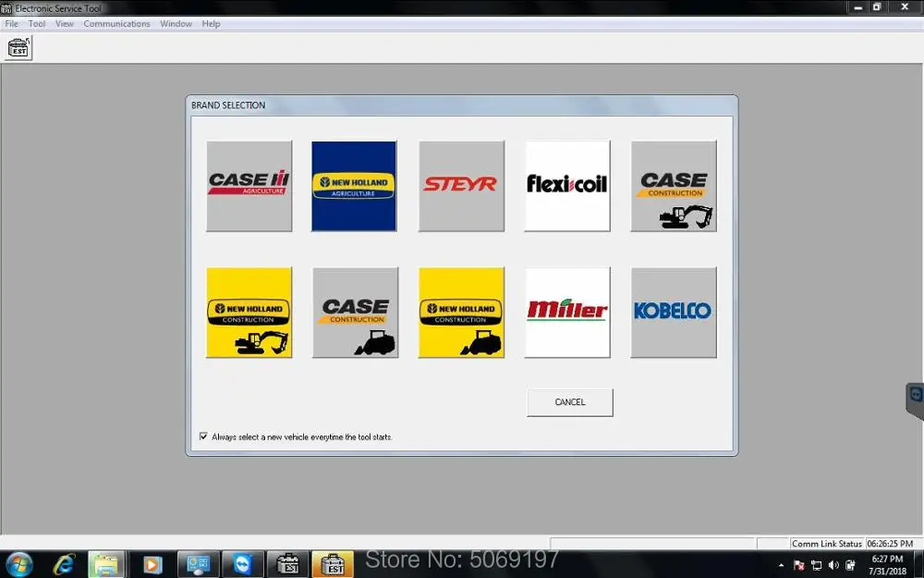Viewport: 924px width, 578px height.
Task: Cancel the brand selection dialog
Action: pyautogui.click(x=570, y=402)
